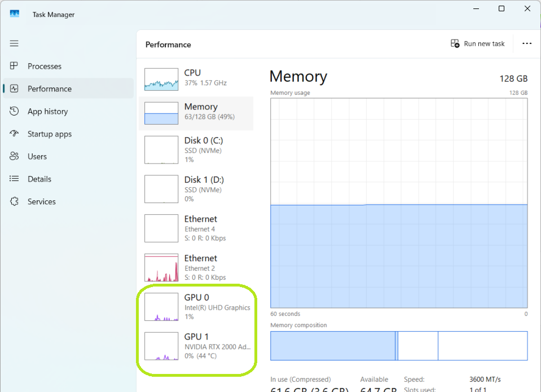Viewport: 541px width, 392px height.
Task: Select the GPU 0 Intel UHD Graphics panel
Action: coord(195,307)
